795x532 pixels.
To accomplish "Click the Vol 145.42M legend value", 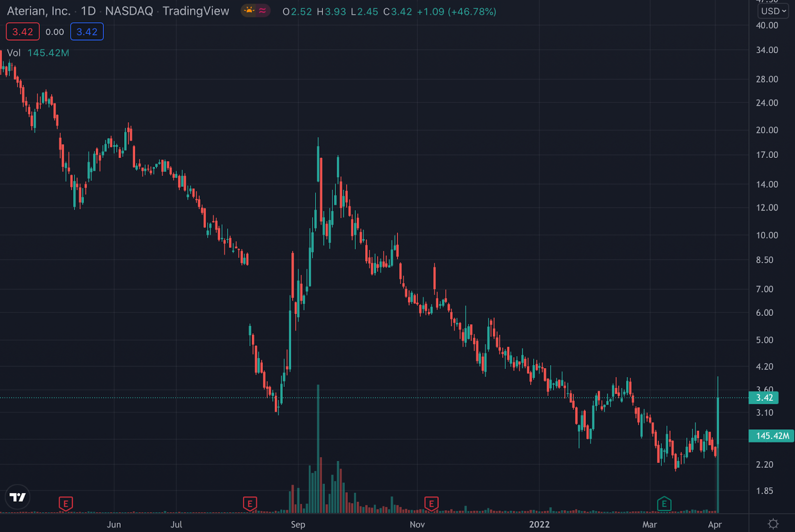I will pos(48,53).
